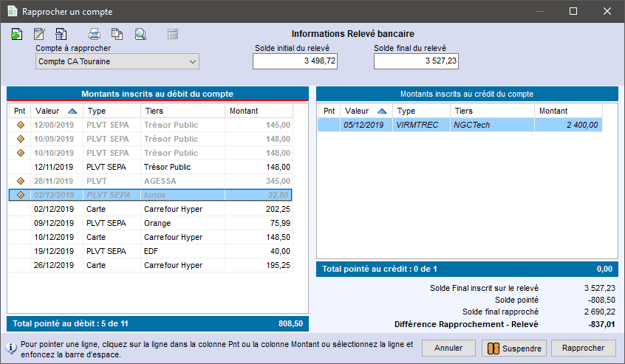This screenshot has height=364, width=625.
Task: Sort debit list by Valeur column
Action: tap(56, 111)
